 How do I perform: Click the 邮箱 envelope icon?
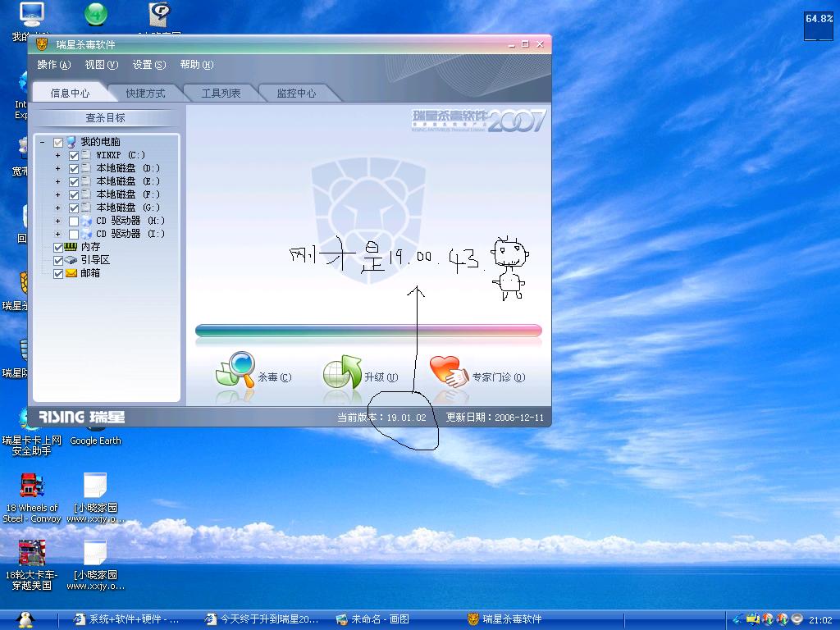tap(71, 273)
